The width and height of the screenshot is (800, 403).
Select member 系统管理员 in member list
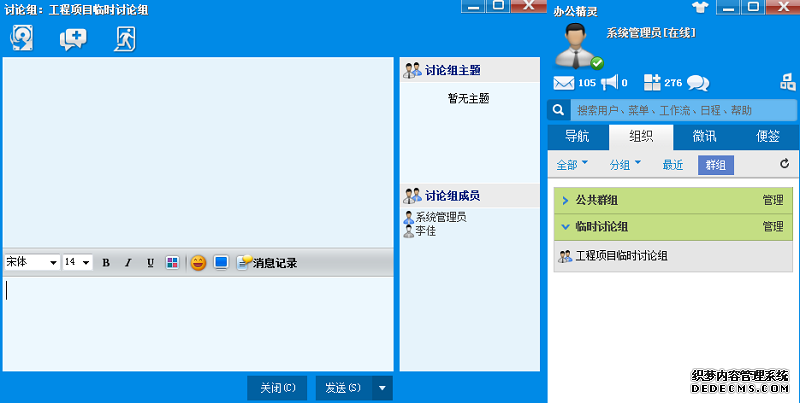[435, 217]
